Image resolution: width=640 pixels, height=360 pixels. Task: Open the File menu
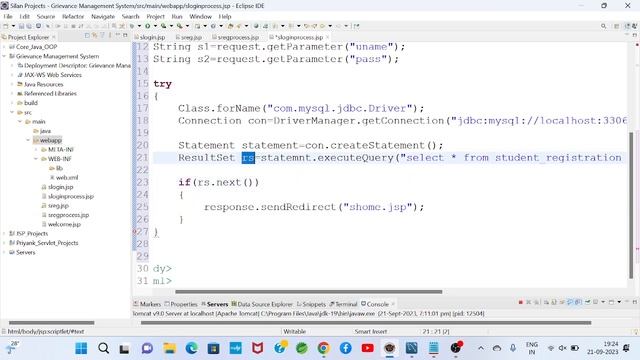(x=8, y=16)
